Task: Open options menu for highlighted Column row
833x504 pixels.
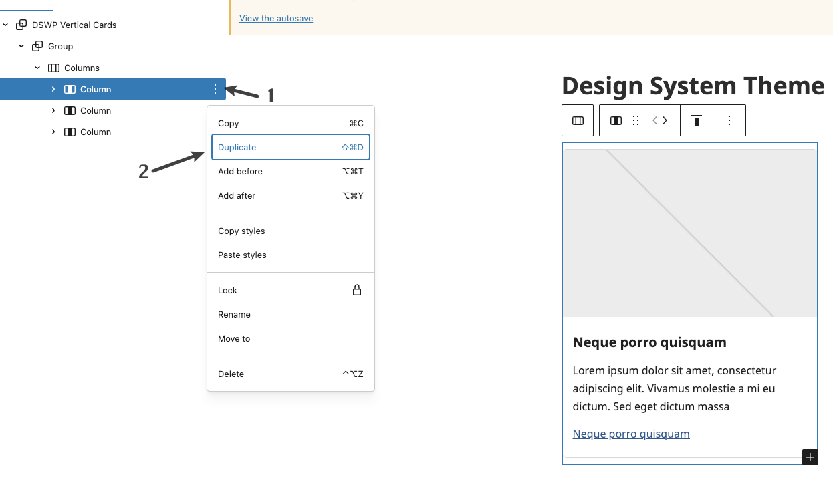Action: pyautogui.click(x=215, y=89)
